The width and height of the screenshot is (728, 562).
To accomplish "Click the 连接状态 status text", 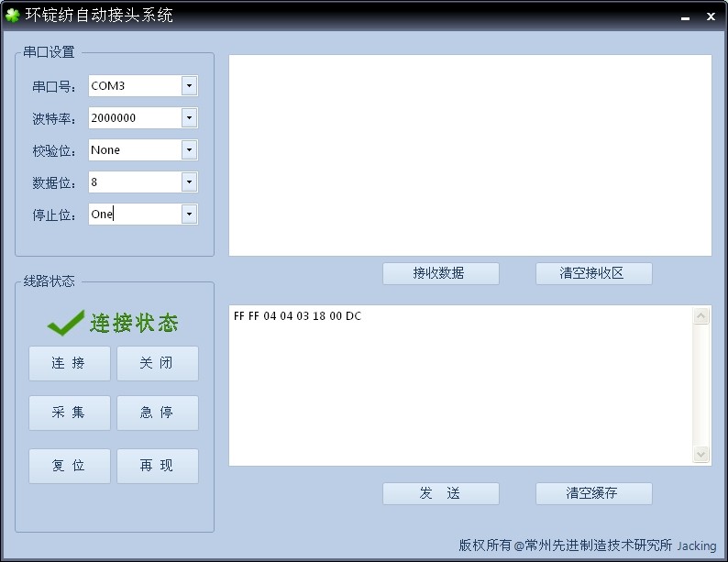I will [134, 323].
